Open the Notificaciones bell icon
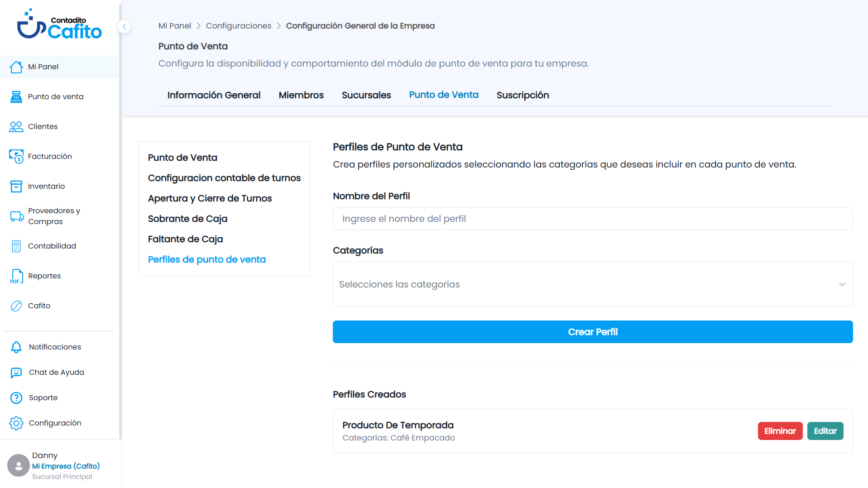868x488 pixels. pyautogui.click(x=16, y=347)
